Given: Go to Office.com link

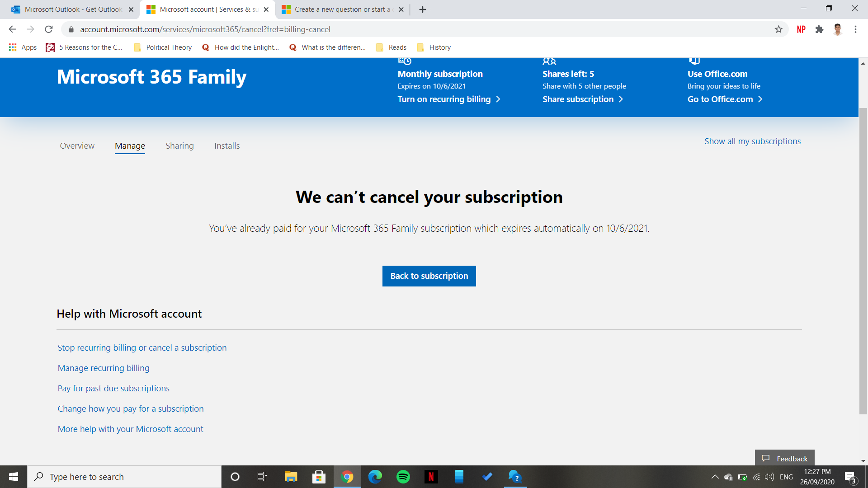Looking at the screenshot, I should coord(725,99).
